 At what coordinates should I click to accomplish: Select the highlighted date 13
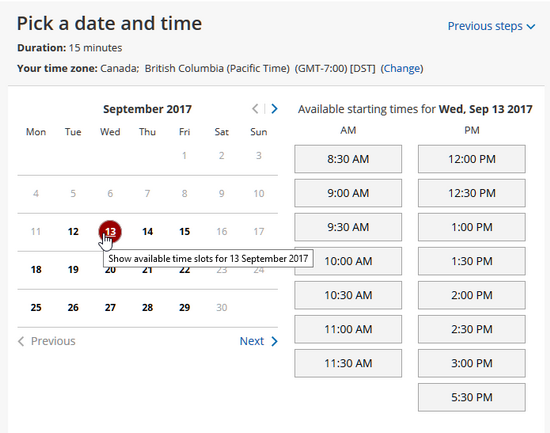pyautogui.click(x=110, y=232)
